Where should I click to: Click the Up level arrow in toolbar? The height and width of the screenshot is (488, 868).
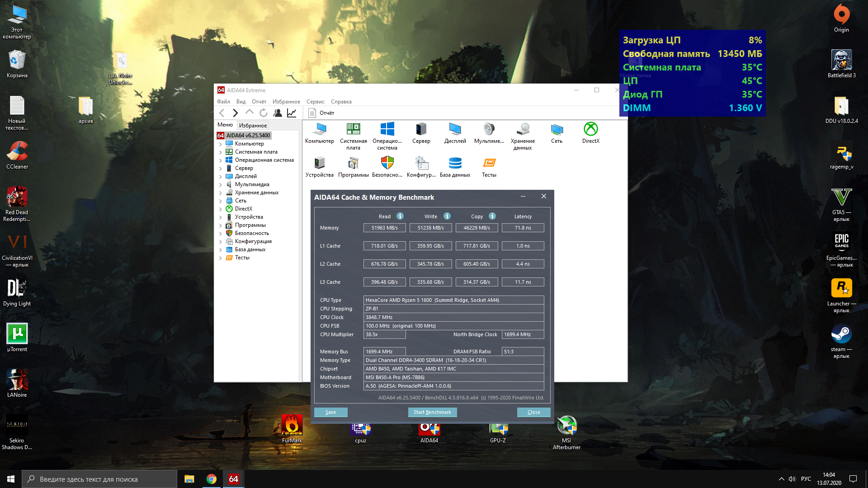pyautogui.click(x=249, y=113)
